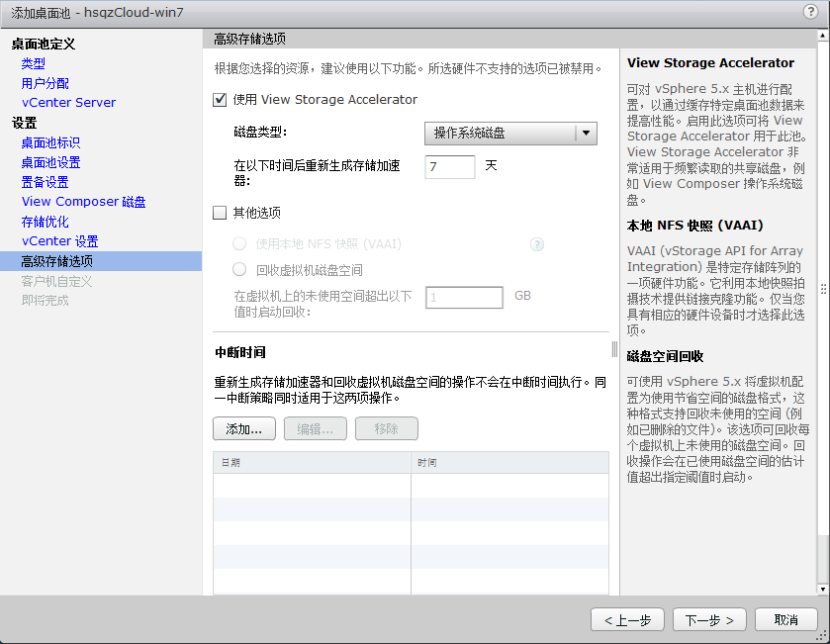This screenshot has height=644, width=830.
Task: Select the 高级存储选项 step in sidebar
Action: 101,261
